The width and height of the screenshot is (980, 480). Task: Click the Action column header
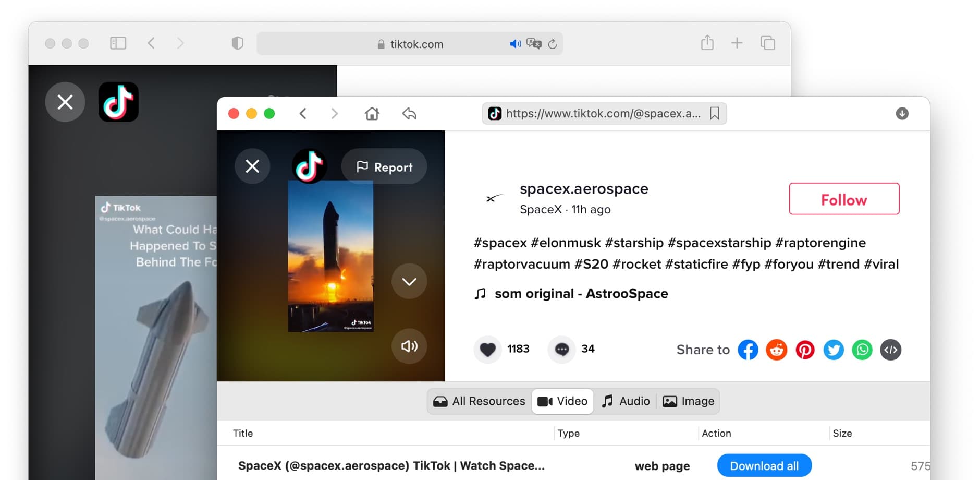click(x=716, y=433)
